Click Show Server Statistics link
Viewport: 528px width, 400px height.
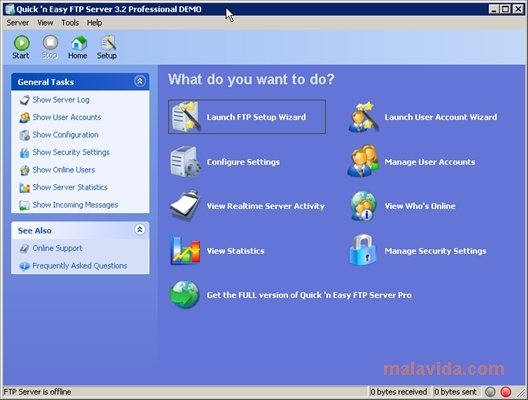(70, 187)
